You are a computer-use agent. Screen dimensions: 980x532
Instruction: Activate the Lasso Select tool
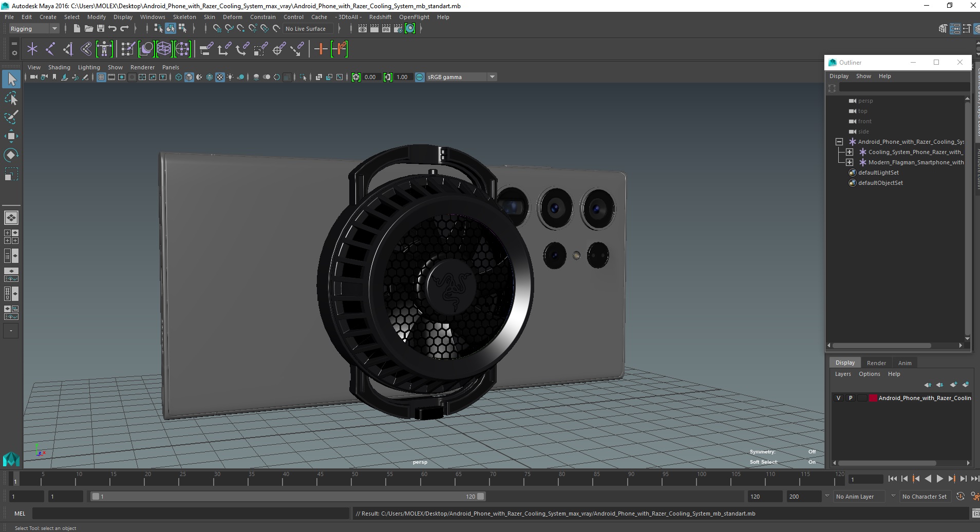(11, 98)
